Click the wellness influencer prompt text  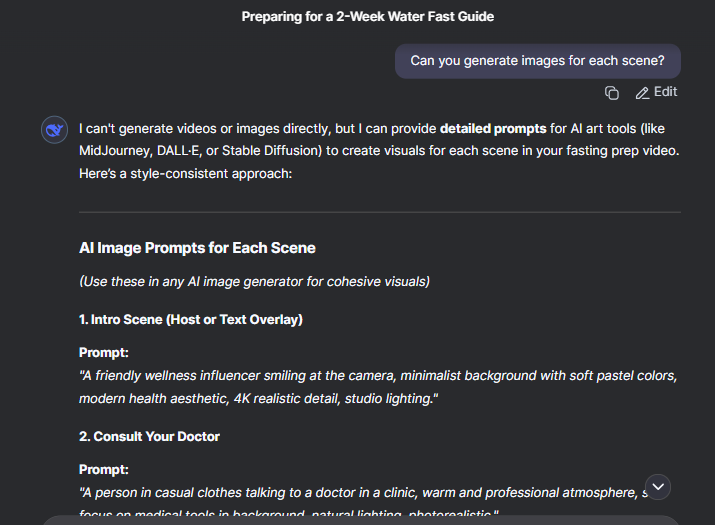[378, 387]
